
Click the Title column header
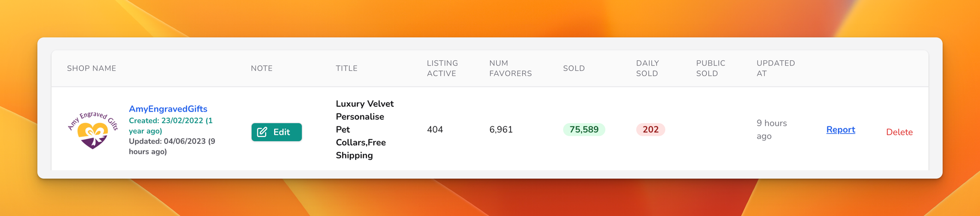pos(346,68)
